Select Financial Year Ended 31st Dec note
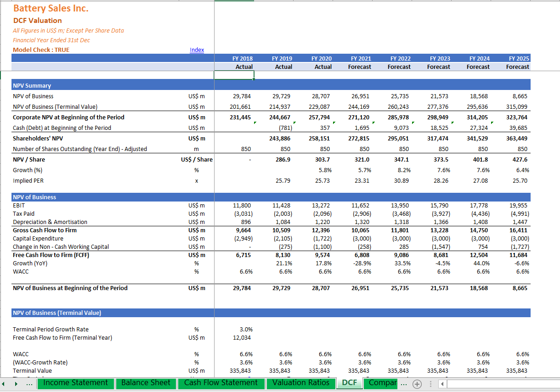560x392 pixels. [51, 40]
